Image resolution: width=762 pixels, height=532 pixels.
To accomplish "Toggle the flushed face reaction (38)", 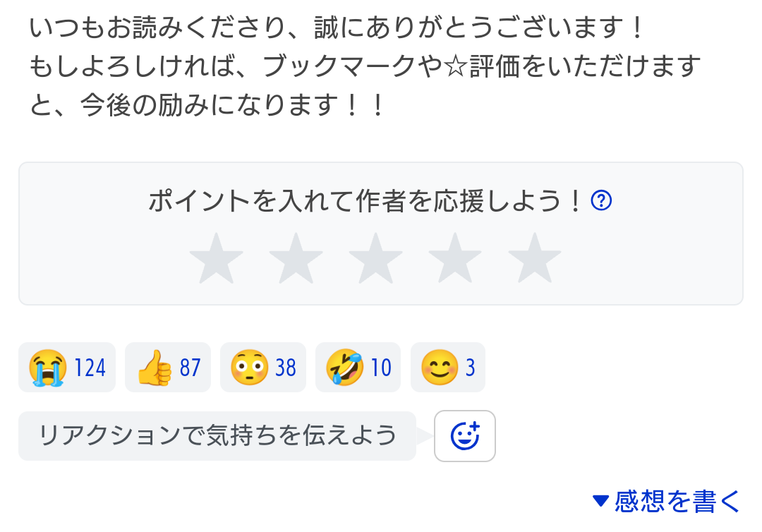I will click(263, 368).
